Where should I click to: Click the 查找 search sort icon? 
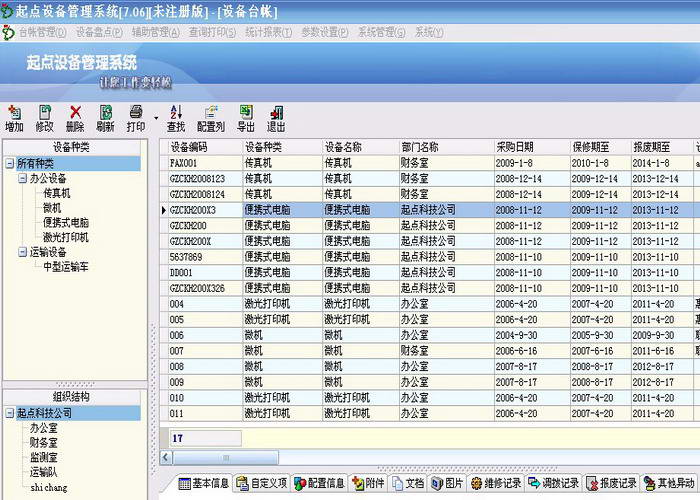pyautogui.click(x=176, y=112)
